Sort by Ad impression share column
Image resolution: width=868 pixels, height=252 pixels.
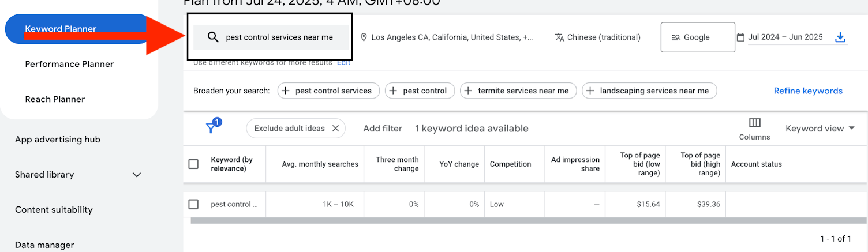point(575,164)
